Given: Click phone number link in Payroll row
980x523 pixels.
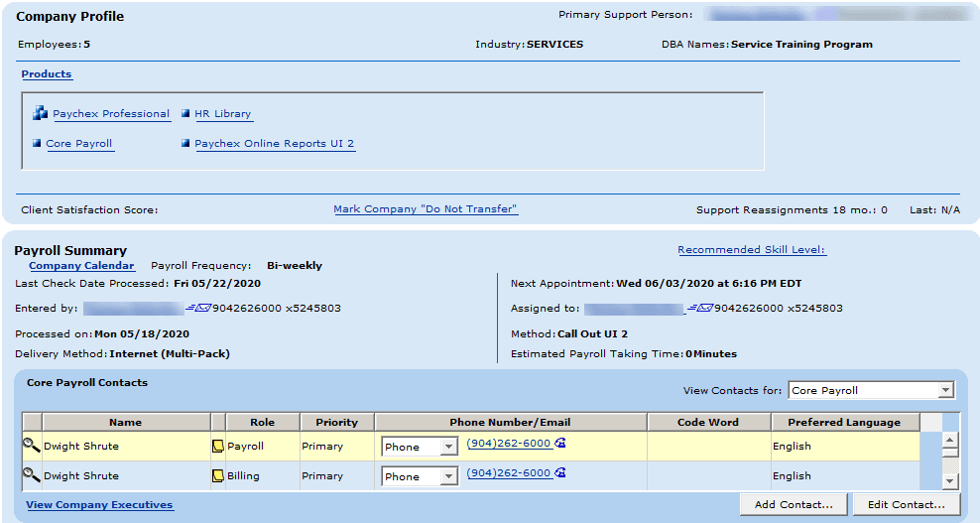Looking at the screenshot, I should pos(509,443).
